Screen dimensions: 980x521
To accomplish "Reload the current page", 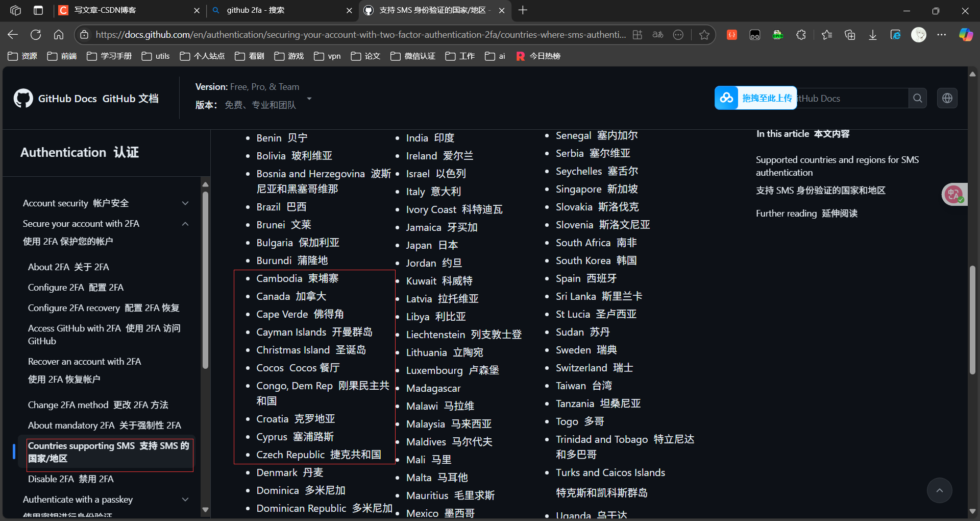I will (36, 35).
